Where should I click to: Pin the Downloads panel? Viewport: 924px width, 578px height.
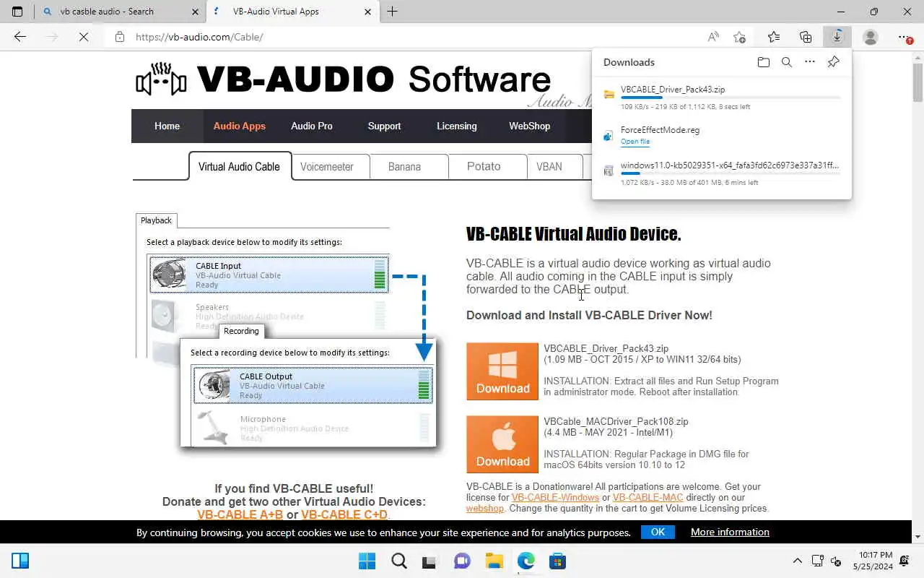pyautogui.click(x=833, y=62)
